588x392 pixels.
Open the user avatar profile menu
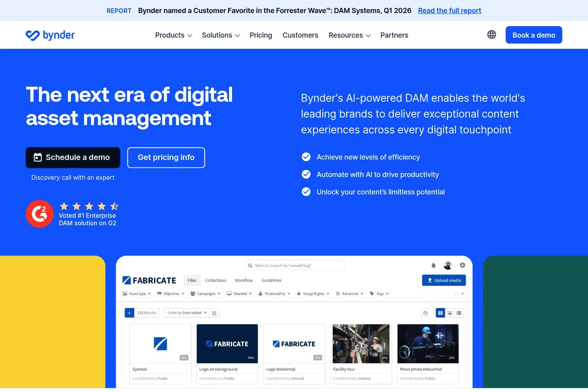click(x=448, y=265)
